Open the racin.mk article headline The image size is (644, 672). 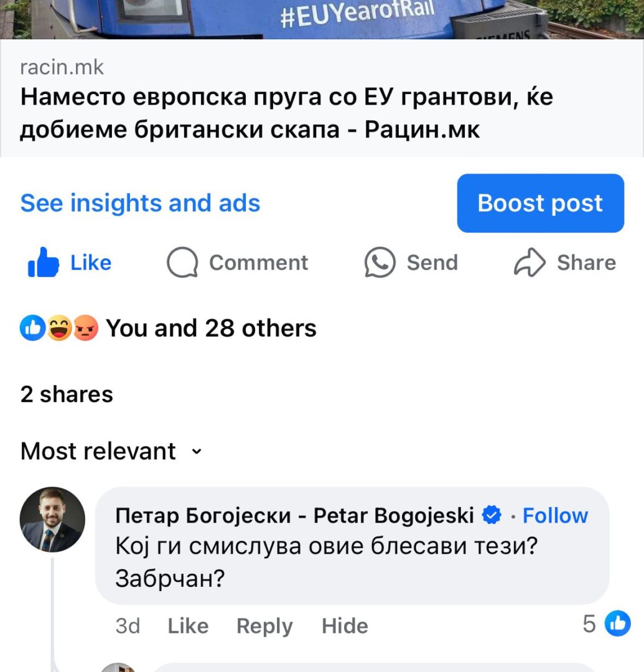pos(287,113)
